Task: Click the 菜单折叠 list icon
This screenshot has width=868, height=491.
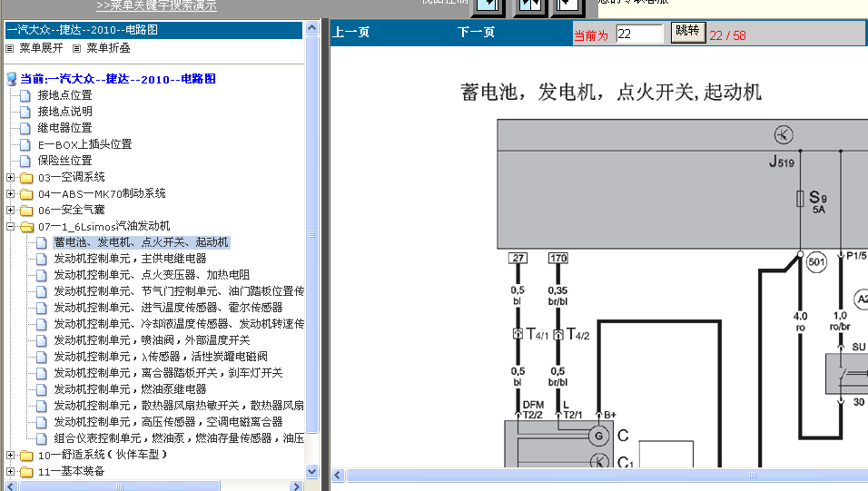Action: point(77,49)
